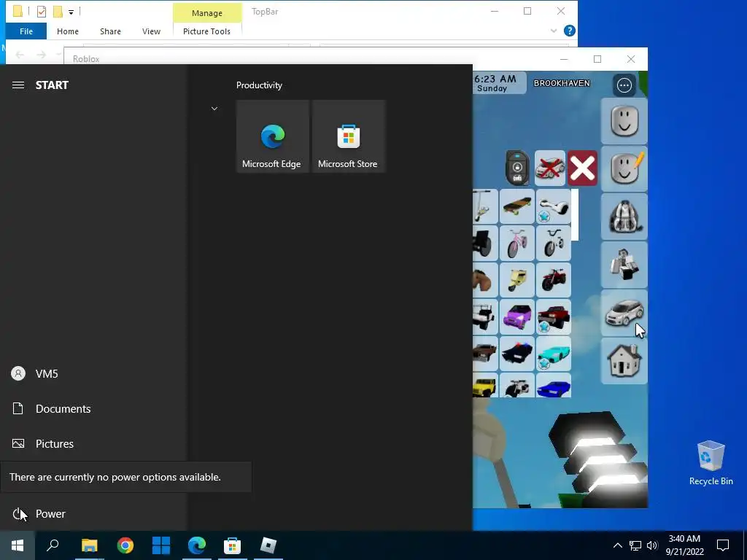Click the BROOKHAVEN title label
Image resolution: width=747 pixels, height=560 pixels.
(x=562, y=83)
